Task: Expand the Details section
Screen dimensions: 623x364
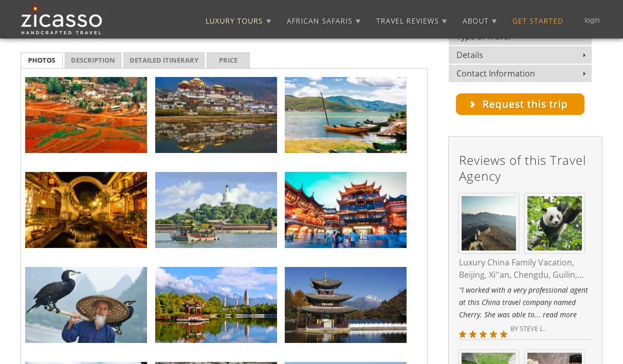Action: 520,55
